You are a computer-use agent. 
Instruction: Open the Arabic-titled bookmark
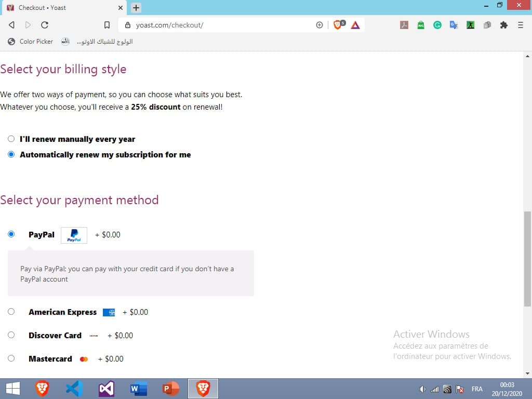97,42
